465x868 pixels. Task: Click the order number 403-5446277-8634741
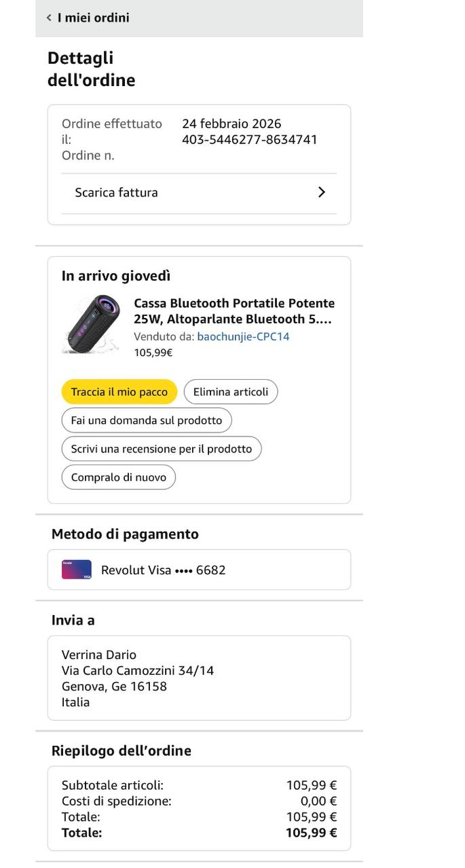click(x=249, y=140)
